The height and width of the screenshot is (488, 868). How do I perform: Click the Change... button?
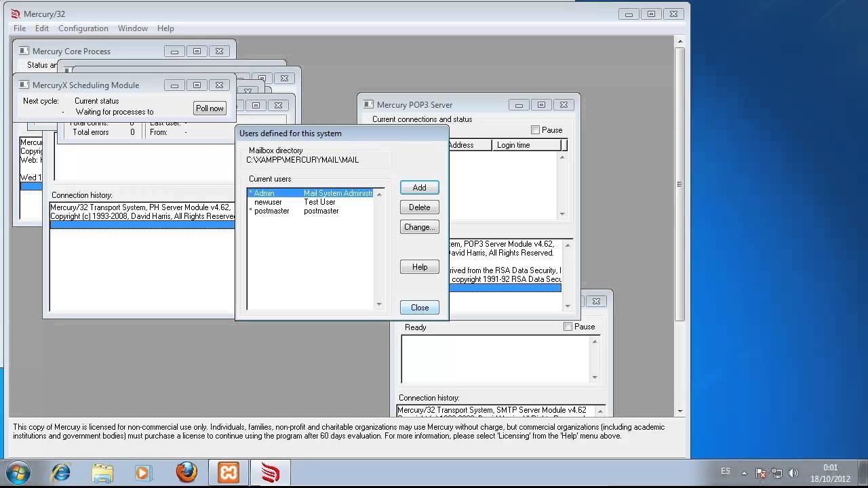point(419,227)
